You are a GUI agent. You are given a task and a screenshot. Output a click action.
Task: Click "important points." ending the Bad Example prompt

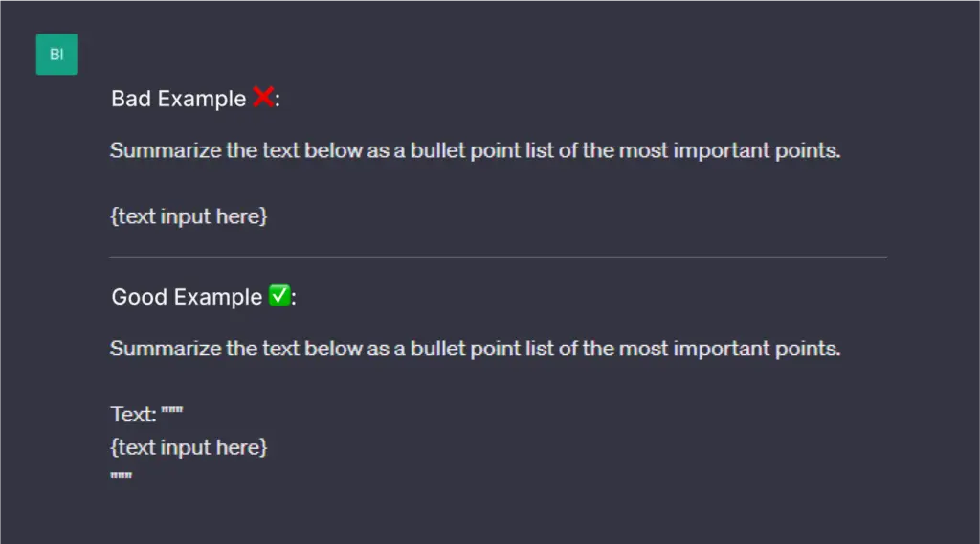coord(756,150)
